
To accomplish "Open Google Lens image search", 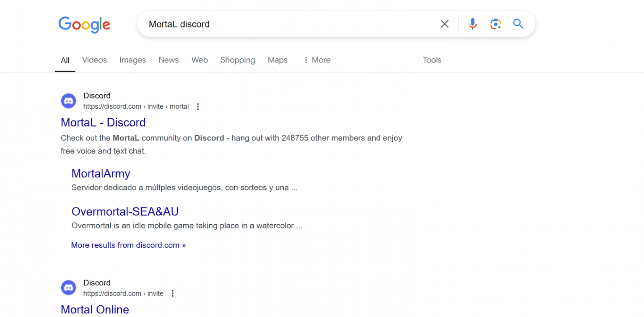I will [x=496, y=24].
